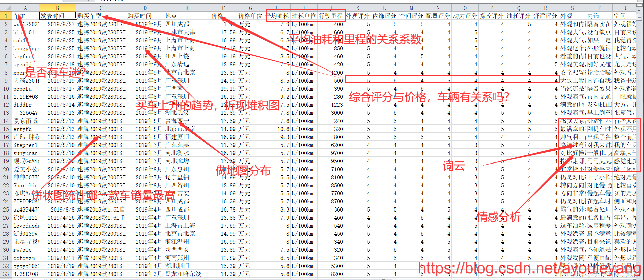Click the '操控评分' header cell
Image resolution: width=644 pixels, height=280 pixels.
[492, 16]
